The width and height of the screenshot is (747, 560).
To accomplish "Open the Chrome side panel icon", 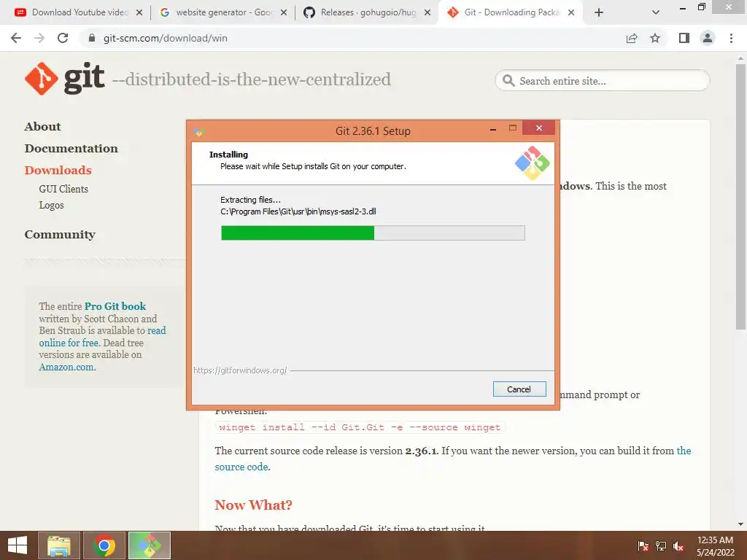I will [x=684, y=38].
